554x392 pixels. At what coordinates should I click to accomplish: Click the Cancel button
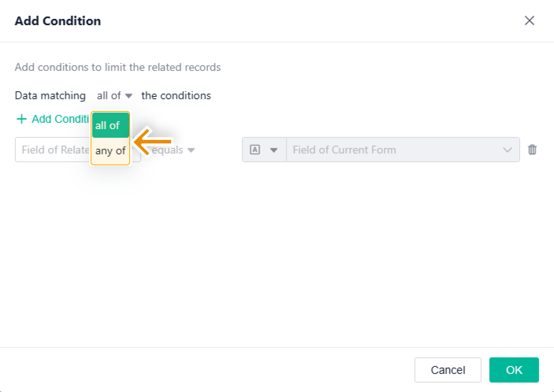click(x=448, y=370)
